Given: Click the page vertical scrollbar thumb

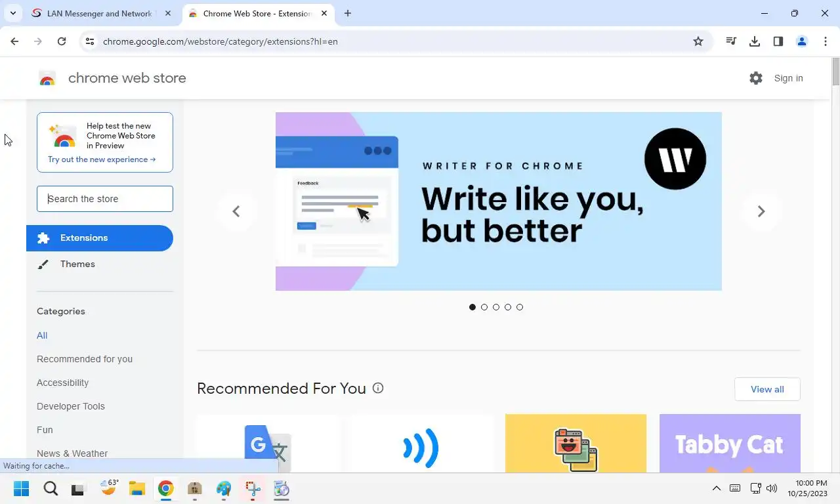Looking at the screenshot, I should click(835, 72).
